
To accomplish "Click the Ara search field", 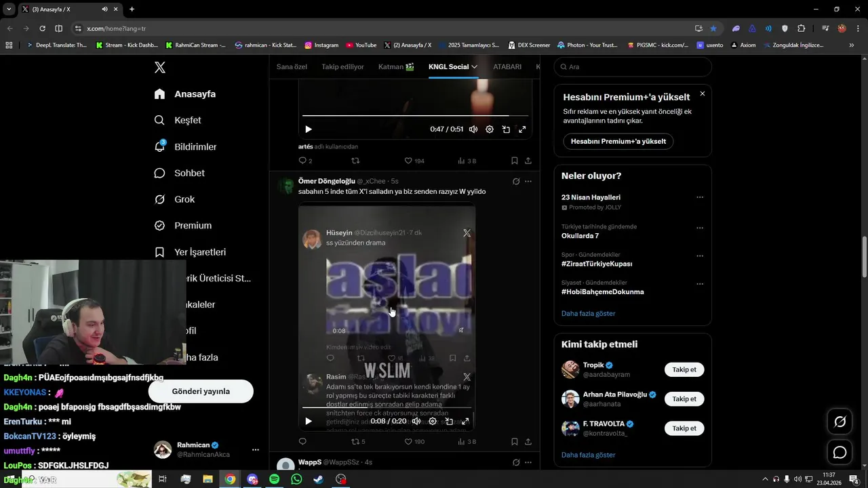I will [x=633, y=66].
